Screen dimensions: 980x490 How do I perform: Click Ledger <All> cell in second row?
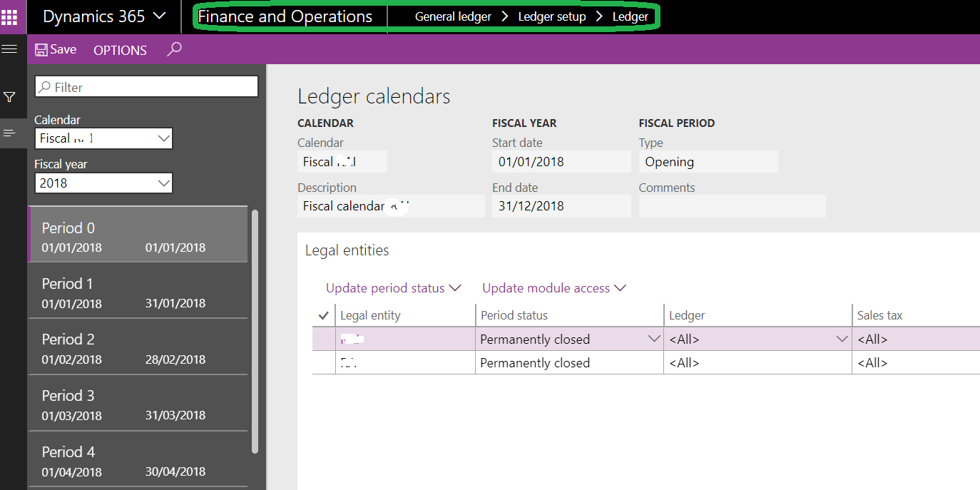(x=757, y=362)
